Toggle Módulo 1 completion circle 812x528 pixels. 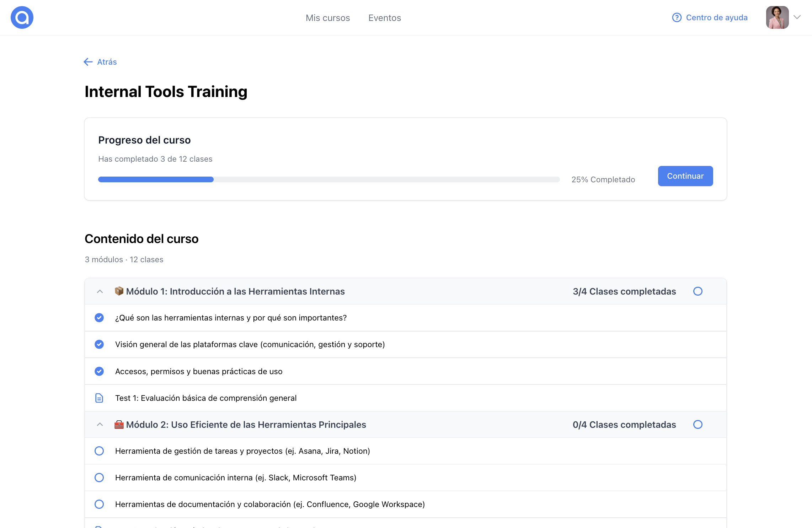(698, 291)
